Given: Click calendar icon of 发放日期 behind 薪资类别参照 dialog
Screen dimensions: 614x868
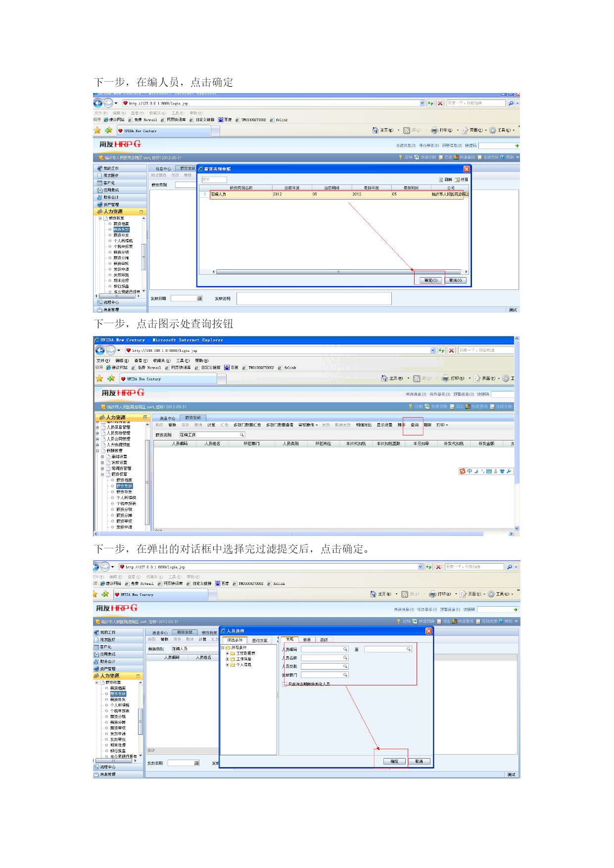Looking at the screenshot, I should pyautogui.click(x=199, y=298).
